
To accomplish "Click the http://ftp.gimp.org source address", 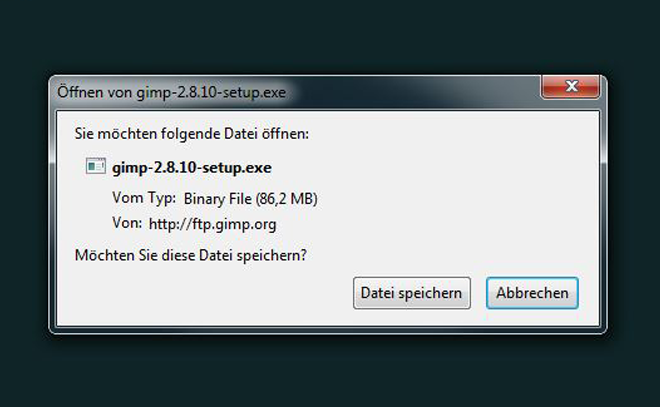I will [x=213, y=222].
